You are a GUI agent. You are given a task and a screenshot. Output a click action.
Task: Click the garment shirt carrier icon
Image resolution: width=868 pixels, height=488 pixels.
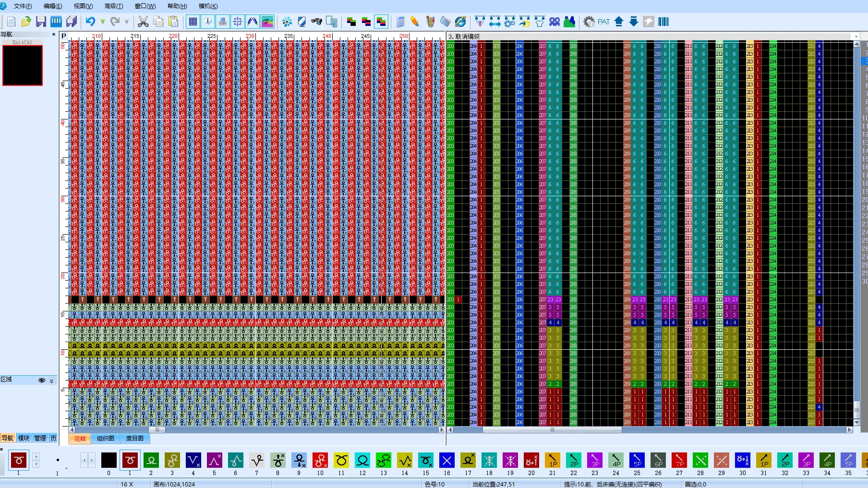click(x=540, y=22)
